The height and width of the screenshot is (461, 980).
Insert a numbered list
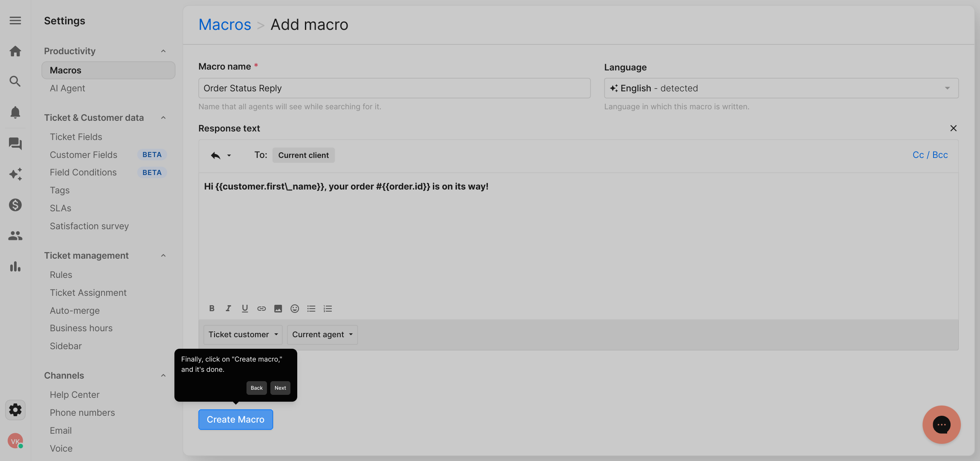[328, 309]
